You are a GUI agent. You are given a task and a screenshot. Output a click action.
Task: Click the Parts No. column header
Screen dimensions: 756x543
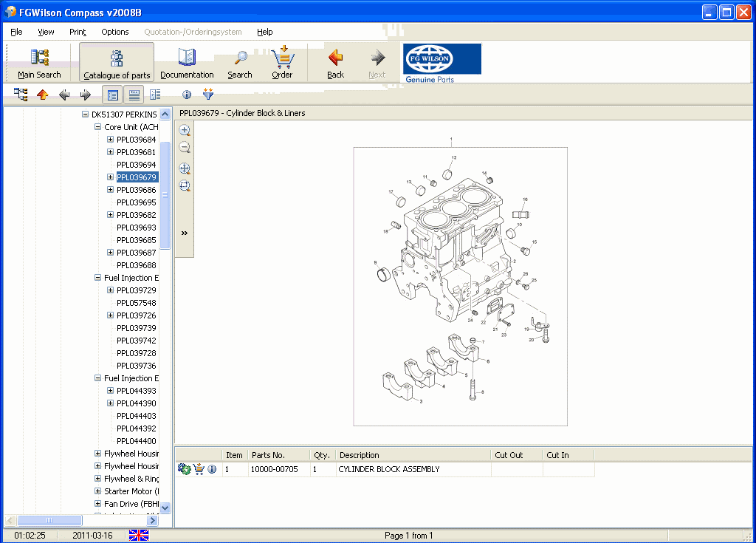278,455
